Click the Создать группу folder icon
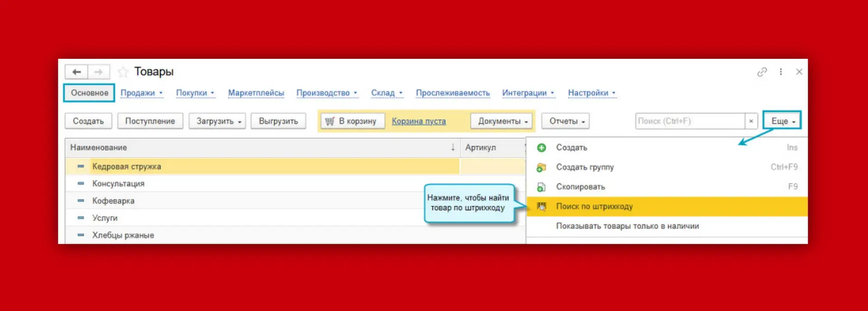868x311 pixels. 541,167
